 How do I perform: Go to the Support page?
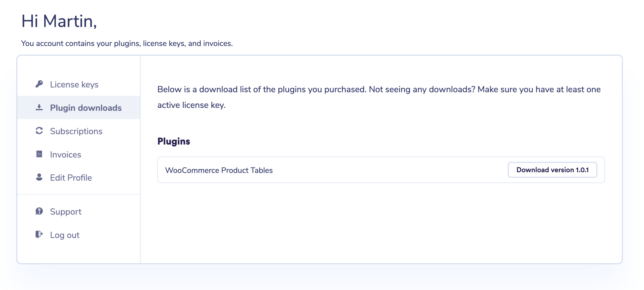[65, 211]
